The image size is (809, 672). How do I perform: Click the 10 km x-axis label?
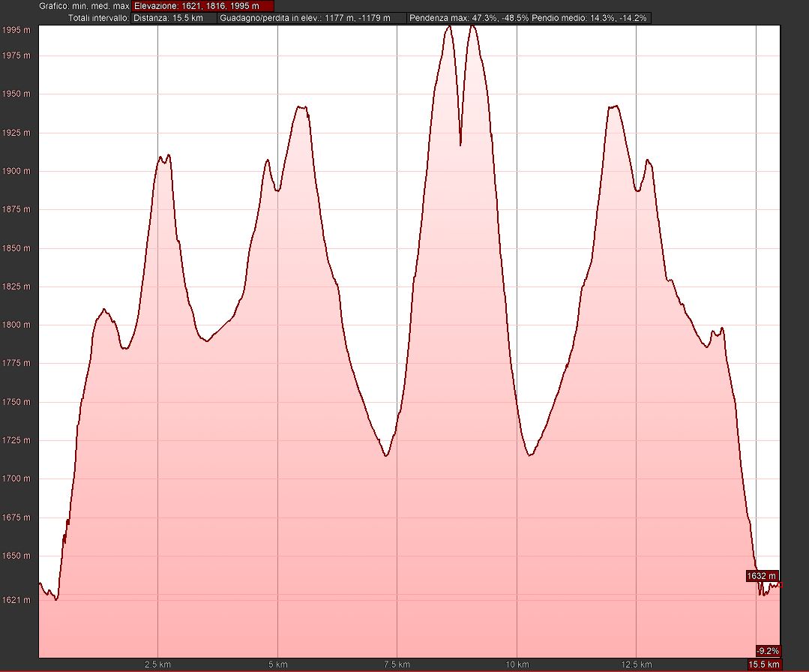pos(517,664)
